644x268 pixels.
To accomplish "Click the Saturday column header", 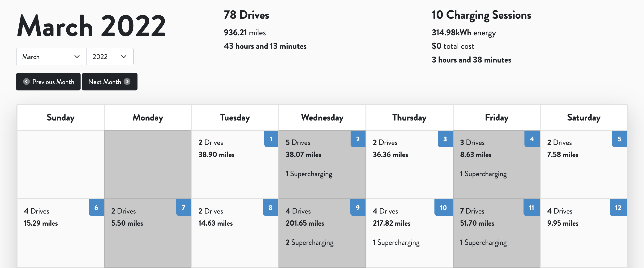I will point(584,117).
